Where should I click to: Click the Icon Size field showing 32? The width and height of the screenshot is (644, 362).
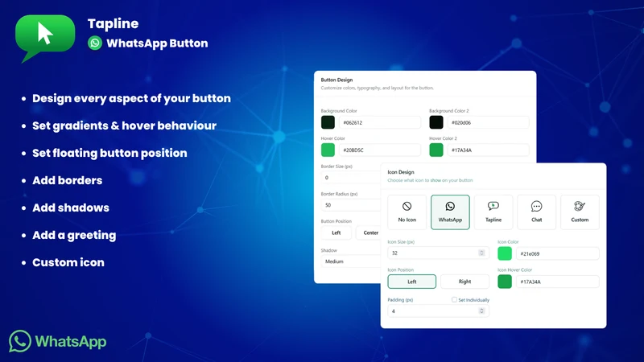click(438, 253)
